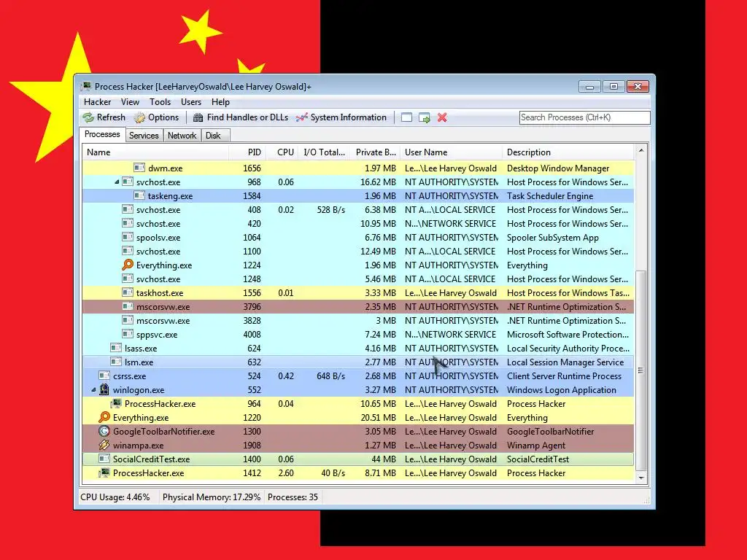Click the Task Scheduler Engine description
This screenshot has width=747, height=560.
coord(550,195)
